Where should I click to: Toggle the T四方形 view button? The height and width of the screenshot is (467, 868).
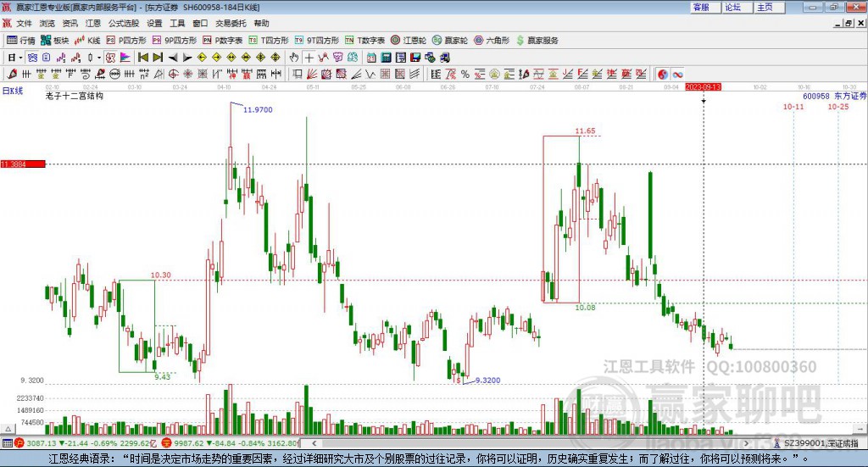coord(269,41)
